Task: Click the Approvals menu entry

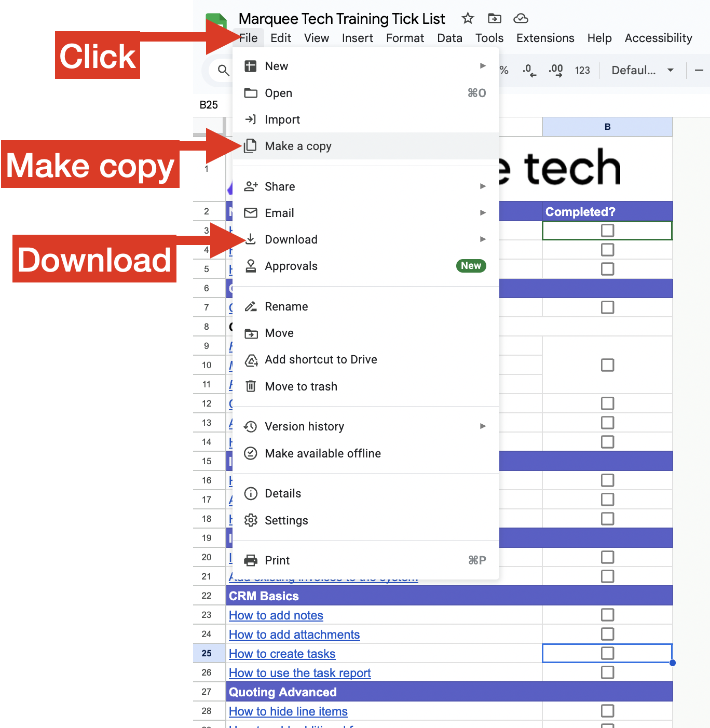Action: (x=365, y=266)
